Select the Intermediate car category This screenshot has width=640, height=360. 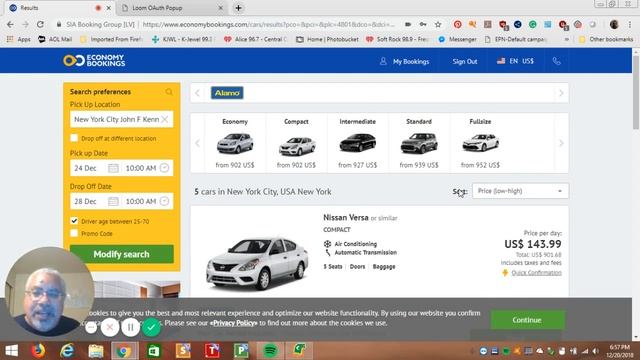358,143
